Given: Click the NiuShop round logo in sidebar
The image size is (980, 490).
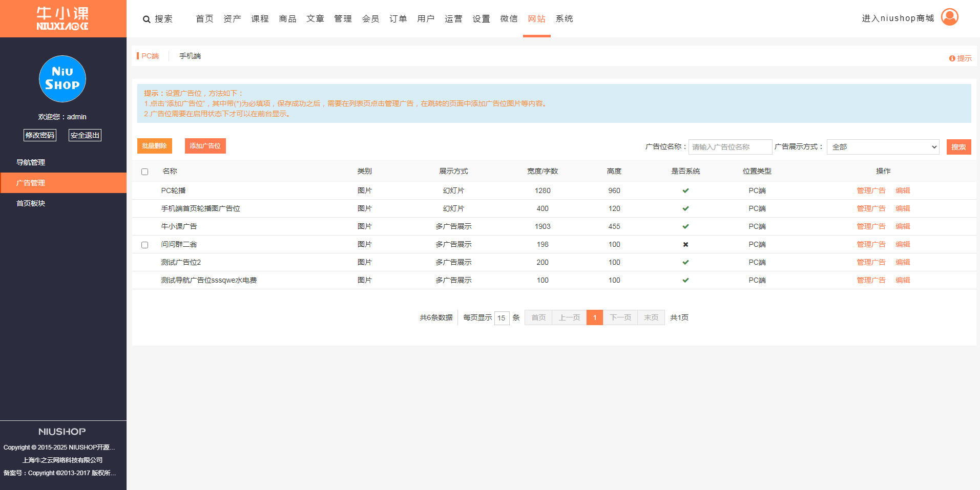Looking at the screenshot, I should 62,79.
